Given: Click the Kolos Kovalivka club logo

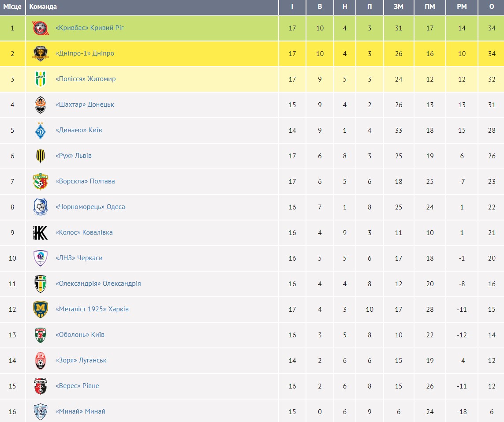Looking at the screenshot, I should click(x=41, y=232).
